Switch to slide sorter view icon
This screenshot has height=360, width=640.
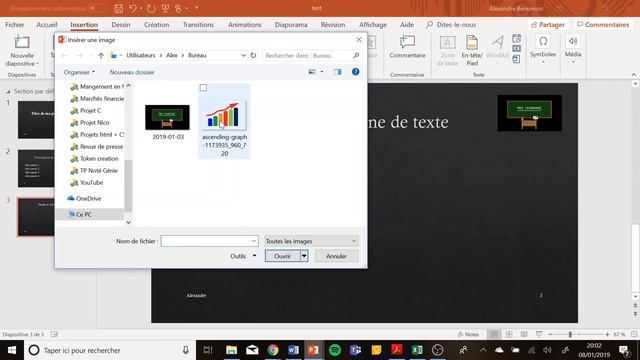[x=509, y=334]
